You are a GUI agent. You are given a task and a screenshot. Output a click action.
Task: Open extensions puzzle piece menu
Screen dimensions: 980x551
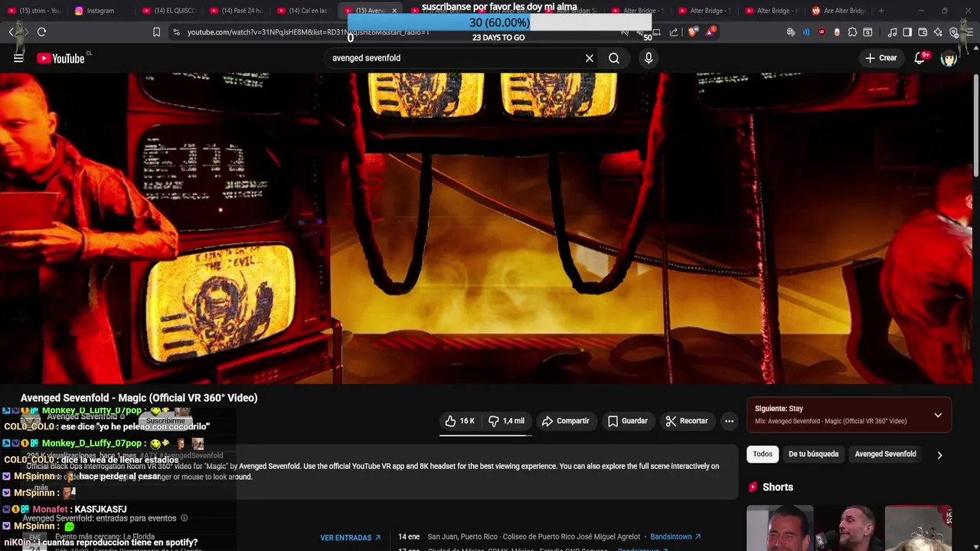click(852, 32)
